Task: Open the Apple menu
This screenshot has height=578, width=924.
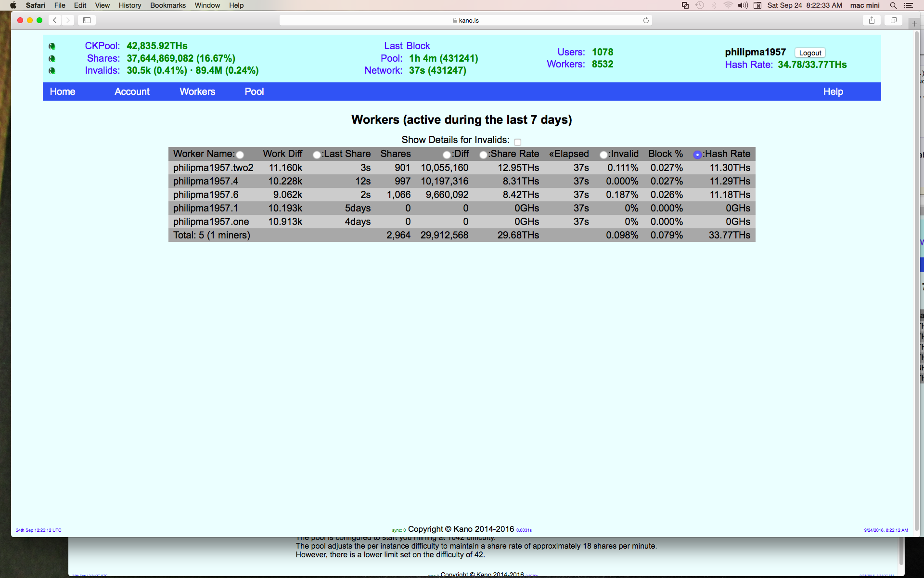Action: coord(13,5)
